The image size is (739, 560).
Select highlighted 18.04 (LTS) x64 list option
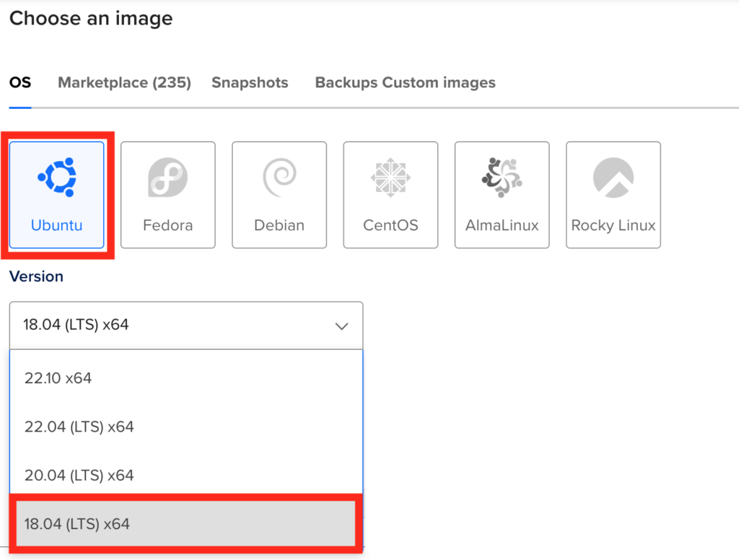[77, 524]
